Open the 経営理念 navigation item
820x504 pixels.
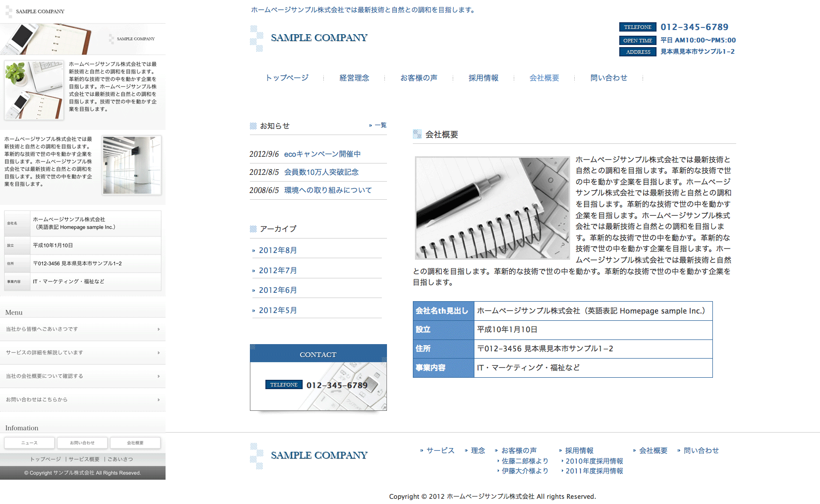click(354, 78)
